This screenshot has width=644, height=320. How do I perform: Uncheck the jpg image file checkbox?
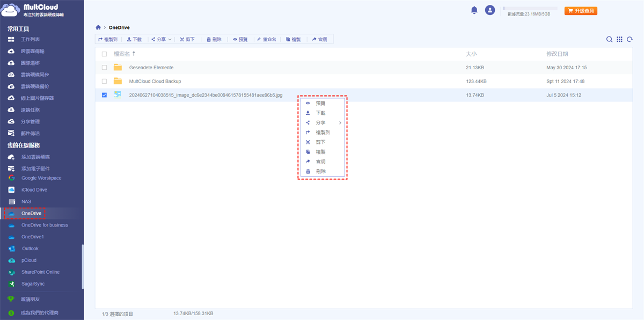(x=104, y=95)
